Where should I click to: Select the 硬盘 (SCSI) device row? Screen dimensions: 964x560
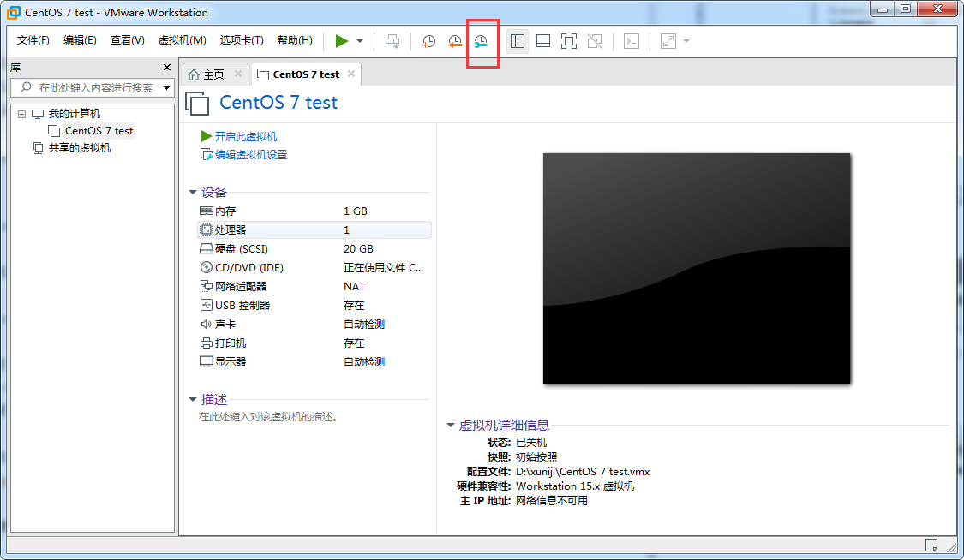tap(314, 248)
